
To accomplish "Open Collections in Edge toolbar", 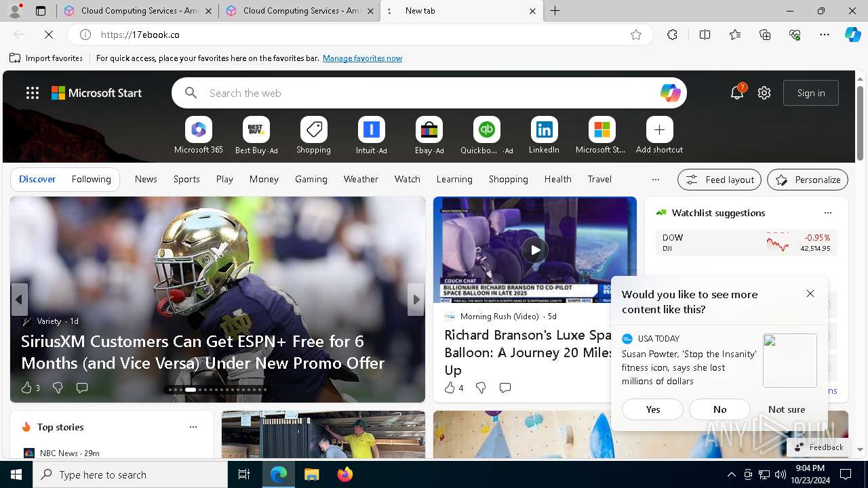I will pos(765,35).
